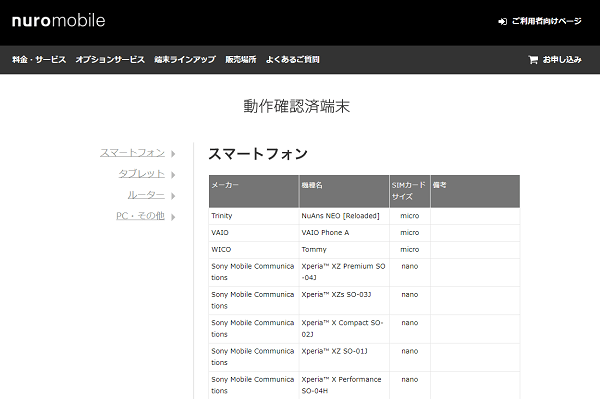
Task: Select the スマートフォン sidebar link
Action: coord(132,153)
